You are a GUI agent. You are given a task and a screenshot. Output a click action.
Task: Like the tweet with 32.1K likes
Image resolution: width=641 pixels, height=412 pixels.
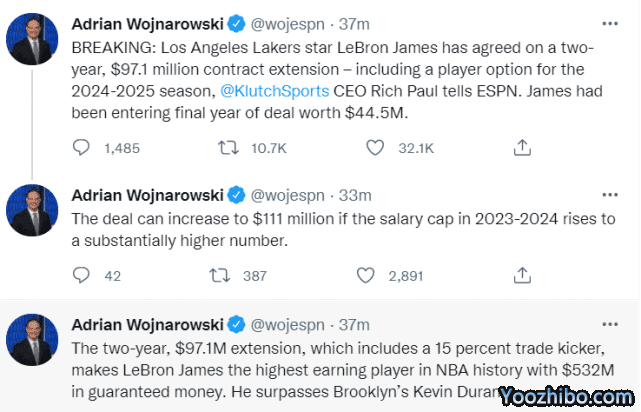[x=375, y=148]
